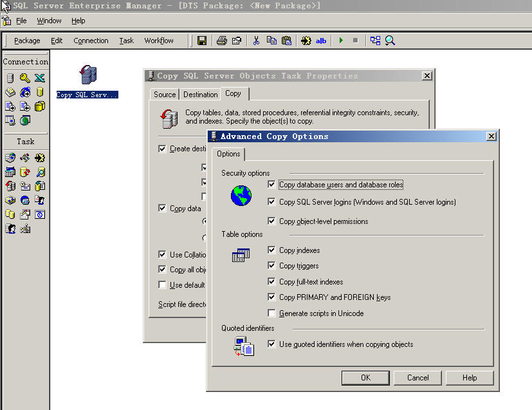Click the Help button in Advanced Copy Options
The image size is (532, 410).
click(470, 378)
